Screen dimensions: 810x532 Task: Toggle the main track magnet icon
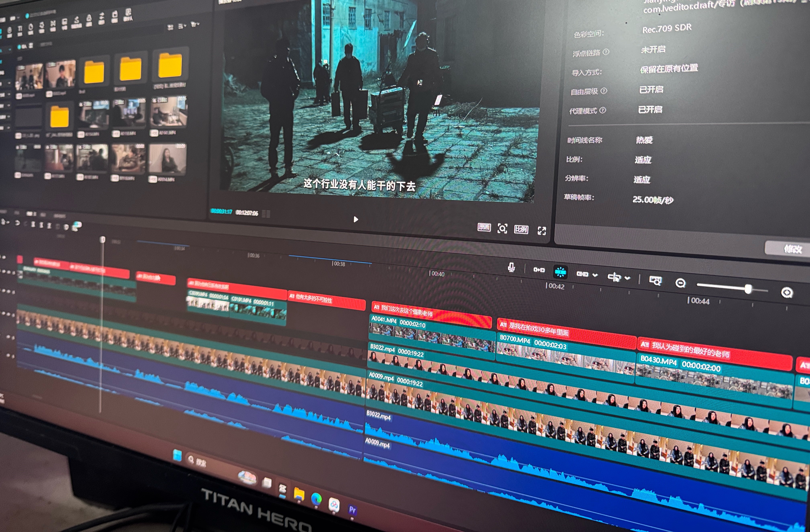pos(539,270)
